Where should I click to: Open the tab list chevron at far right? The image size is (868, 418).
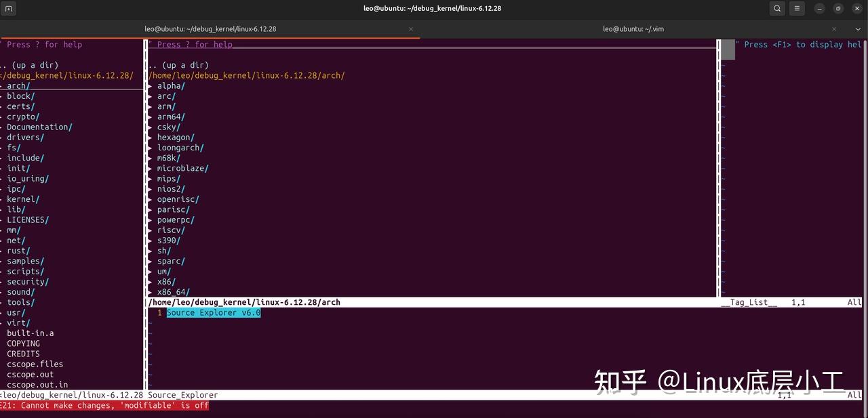pos(858,29)
